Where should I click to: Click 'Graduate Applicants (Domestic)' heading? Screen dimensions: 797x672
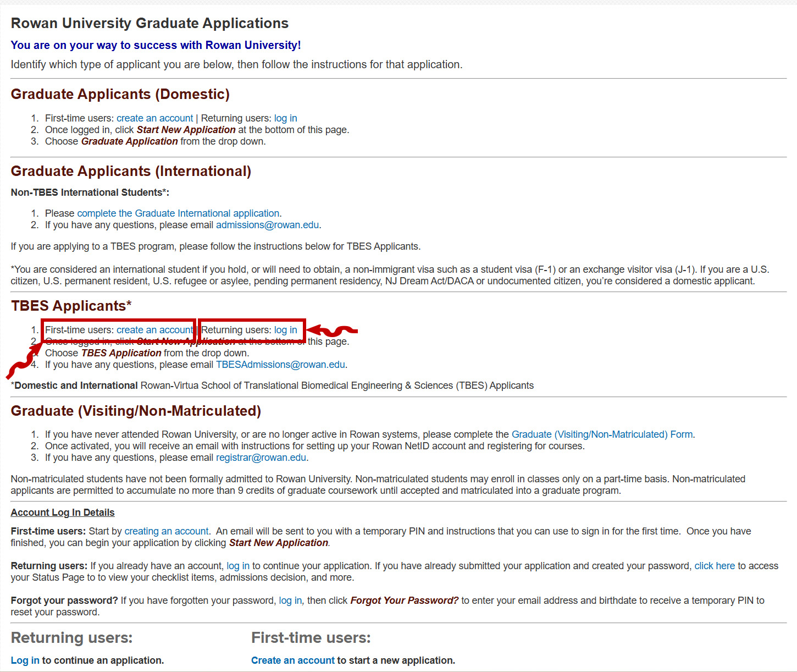point(120,94)
